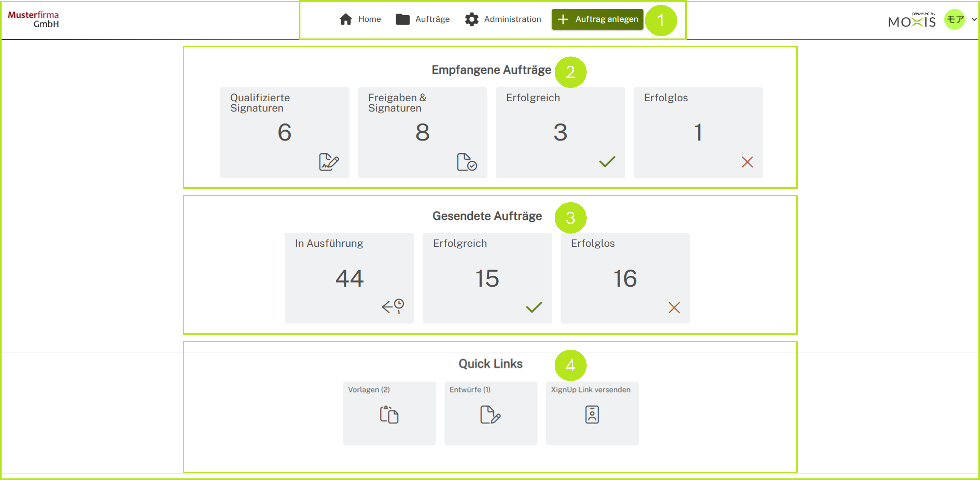Click the MOXIS powered-by logo
Screen dimensions: 980x480
point(912,20)
